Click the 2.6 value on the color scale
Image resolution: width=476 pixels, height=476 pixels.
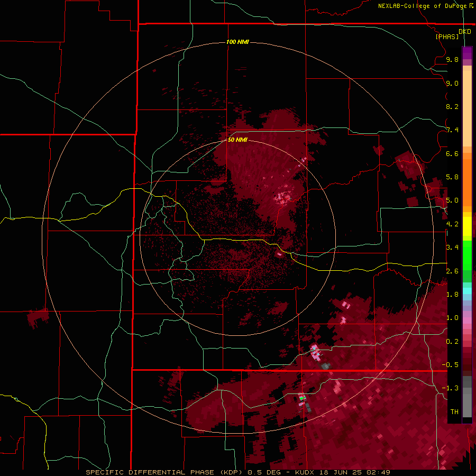coord(452,271)
